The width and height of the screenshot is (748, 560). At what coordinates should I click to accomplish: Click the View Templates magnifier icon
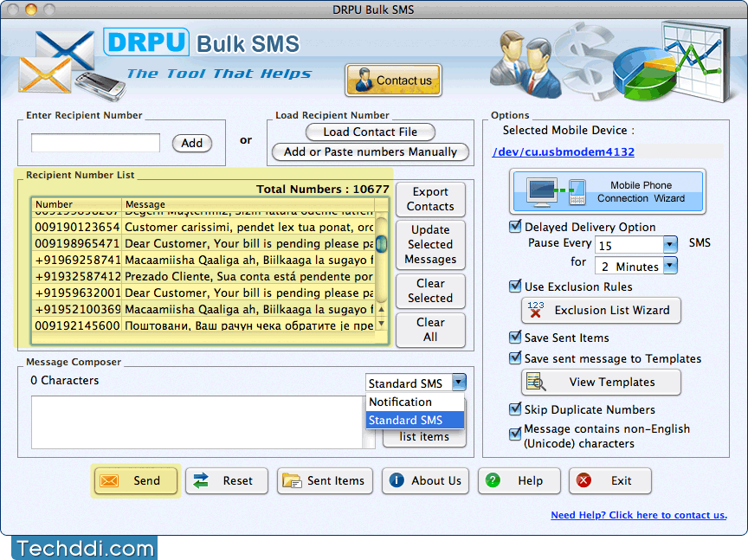point(535,382)
